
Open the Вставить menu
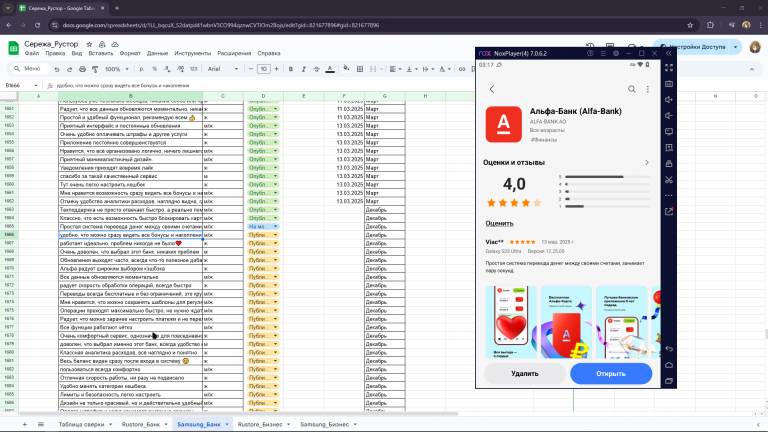click(100, 53)
